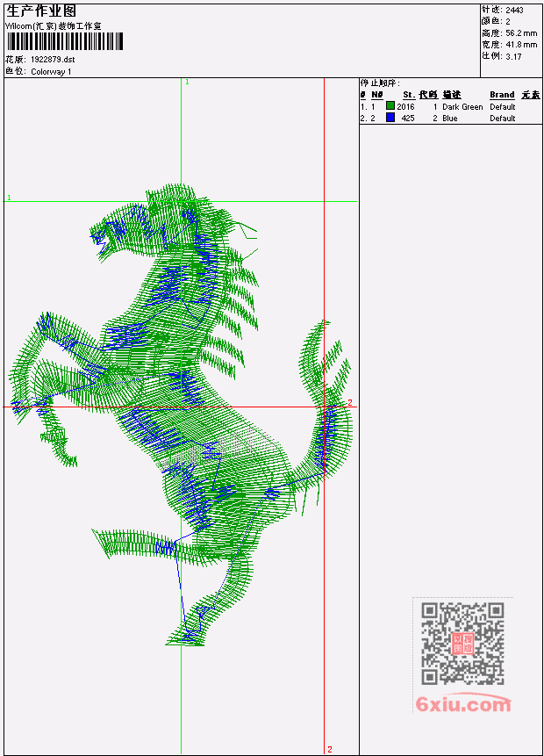
Task: Click the Blue color swatch
Action: [390, 118]
